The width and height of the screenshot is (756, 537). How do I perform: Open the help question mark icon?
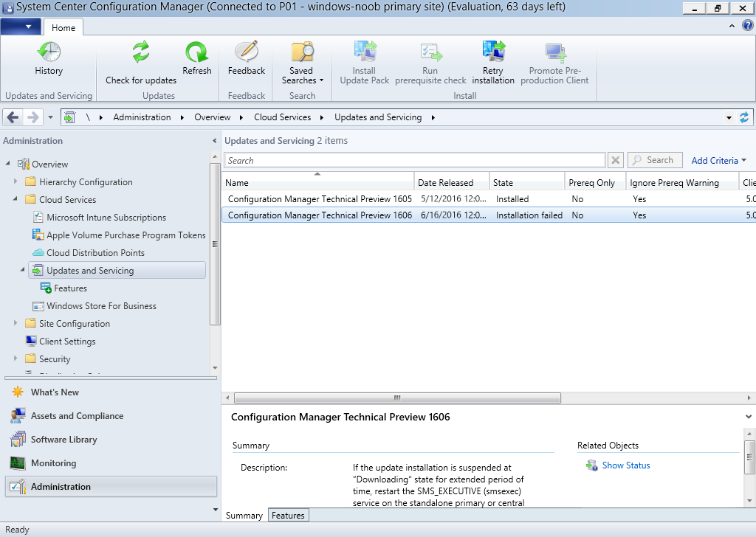(x=747, y=26)
